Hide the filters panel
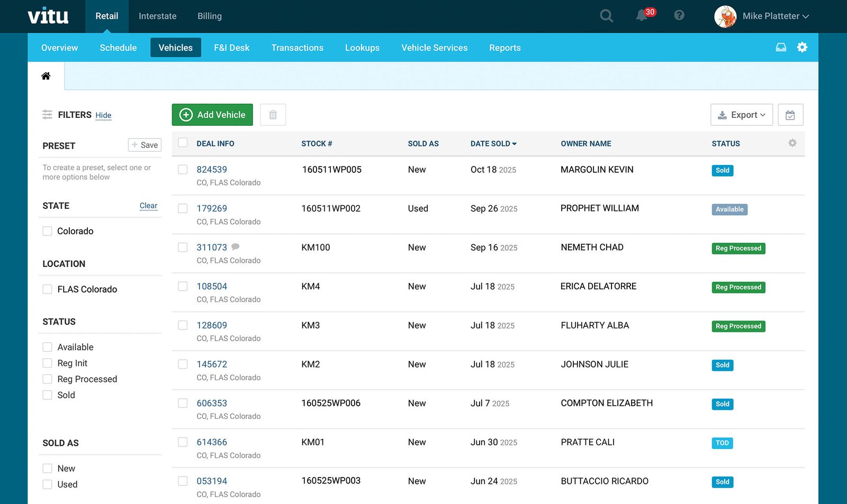847x504 pixels. click(x=103, y=115)
